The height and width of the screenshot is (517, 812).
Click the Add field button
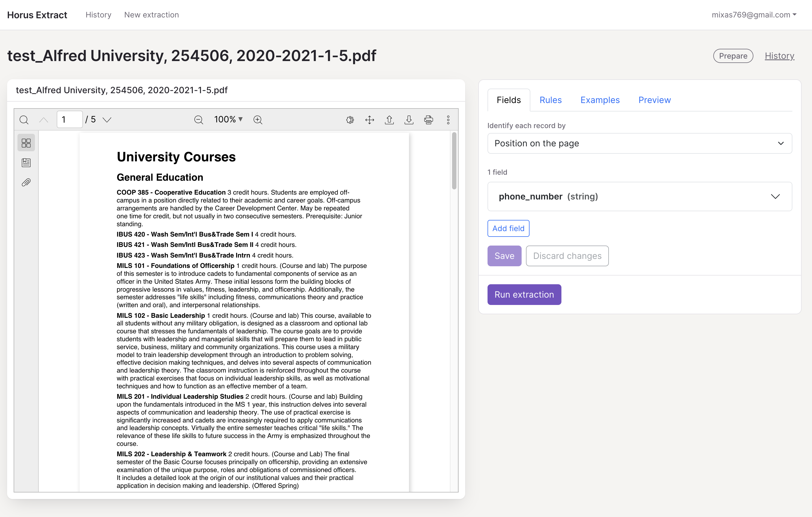coord(508,228)
